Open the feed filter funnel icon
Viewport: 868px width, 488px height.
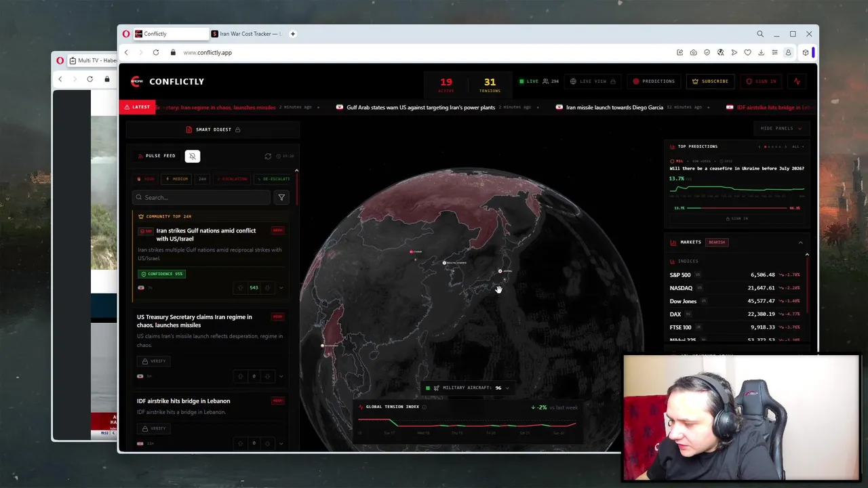[281, 197]
